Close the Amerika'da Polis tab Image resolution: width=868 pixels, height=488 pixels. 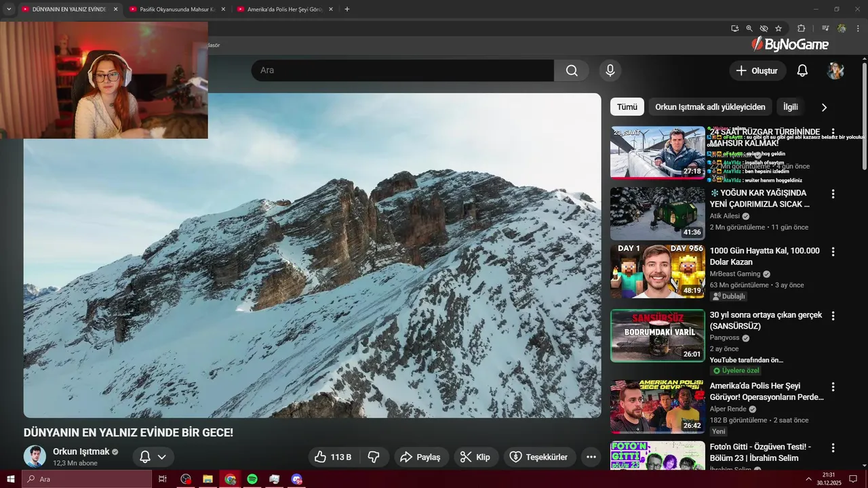point(331,9)
